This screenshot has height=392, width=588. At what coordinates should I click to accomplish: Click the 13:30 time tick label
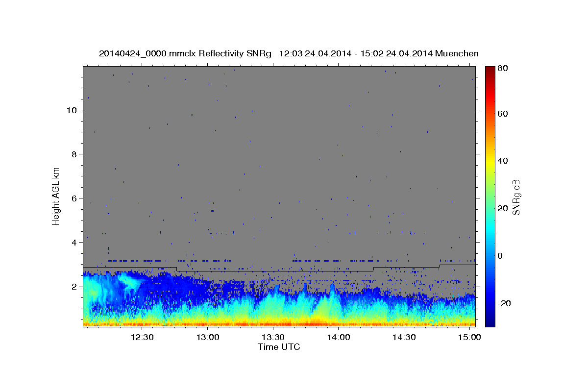(x=273, y=337)
